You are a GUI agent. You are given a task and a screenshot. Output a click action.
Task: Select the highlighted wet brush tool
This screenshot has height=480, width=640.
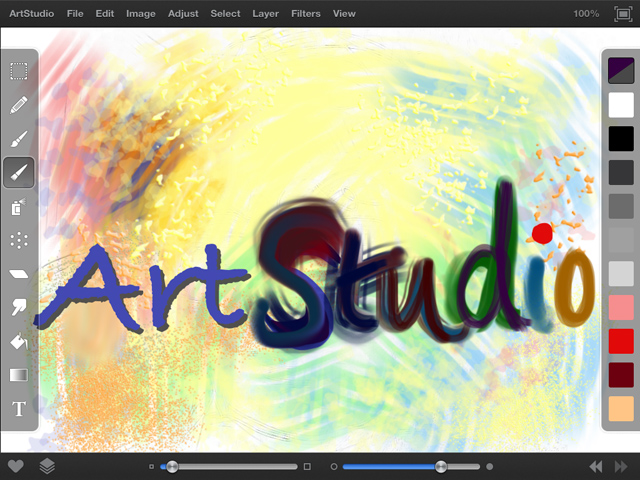pos(19,173)
